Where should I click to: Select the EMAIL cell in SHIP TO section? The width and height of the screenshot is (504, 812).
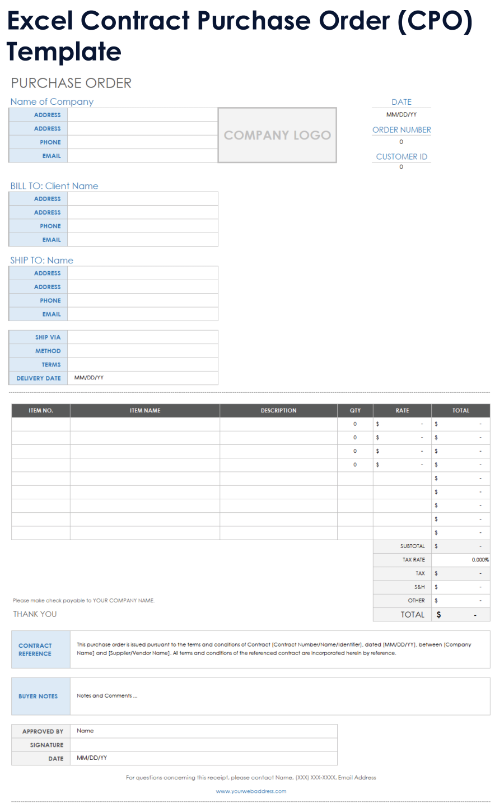pos(142,314)
